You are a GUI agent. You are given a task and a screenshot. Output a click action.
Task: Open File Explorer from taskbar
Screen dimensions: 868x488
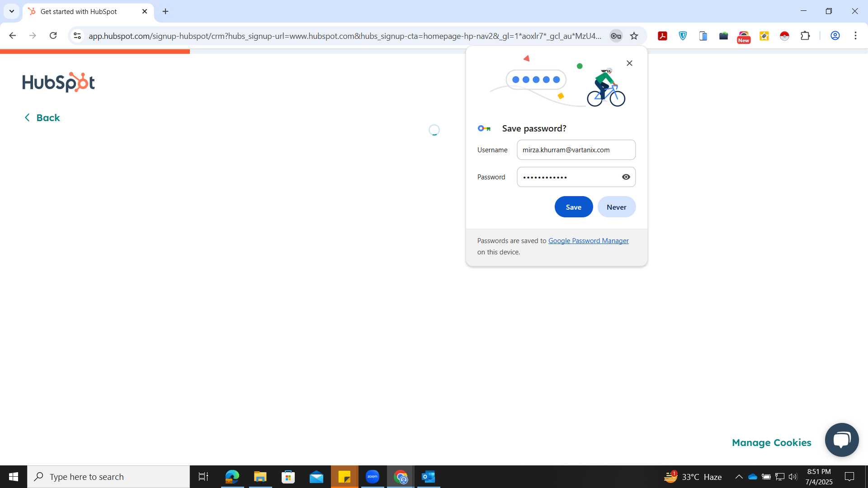tap(260, 477)
